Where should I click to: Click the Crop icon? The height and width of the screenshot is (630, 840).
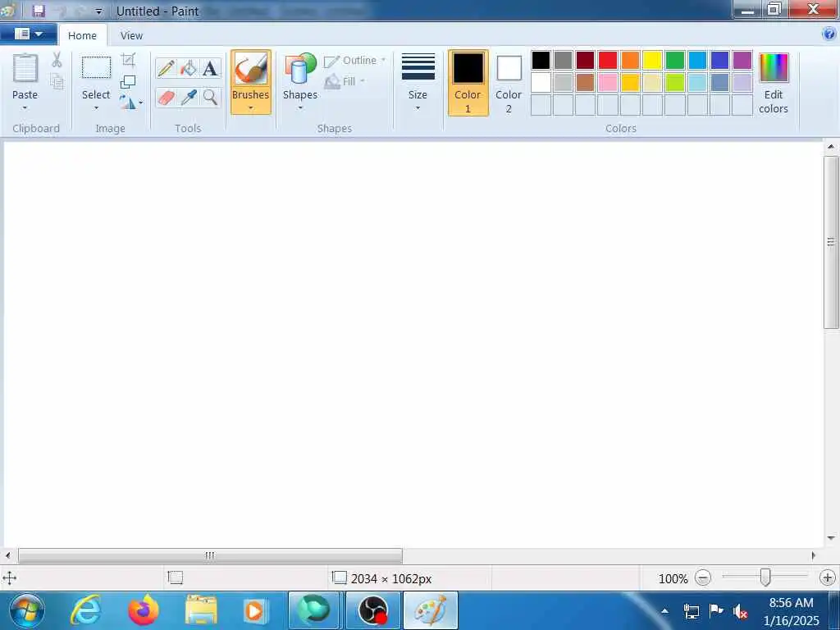coord(128,59)
